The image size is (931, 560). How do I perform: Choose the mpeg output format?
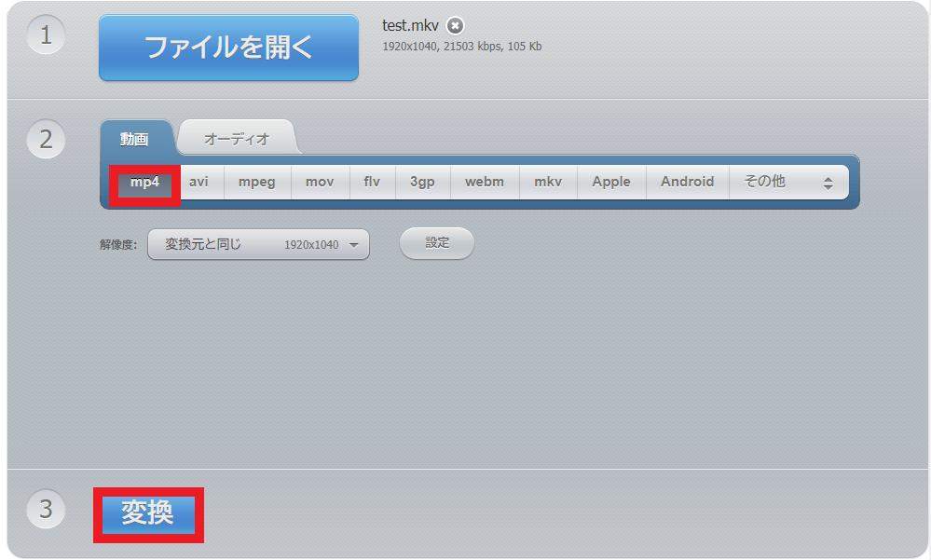257,182
